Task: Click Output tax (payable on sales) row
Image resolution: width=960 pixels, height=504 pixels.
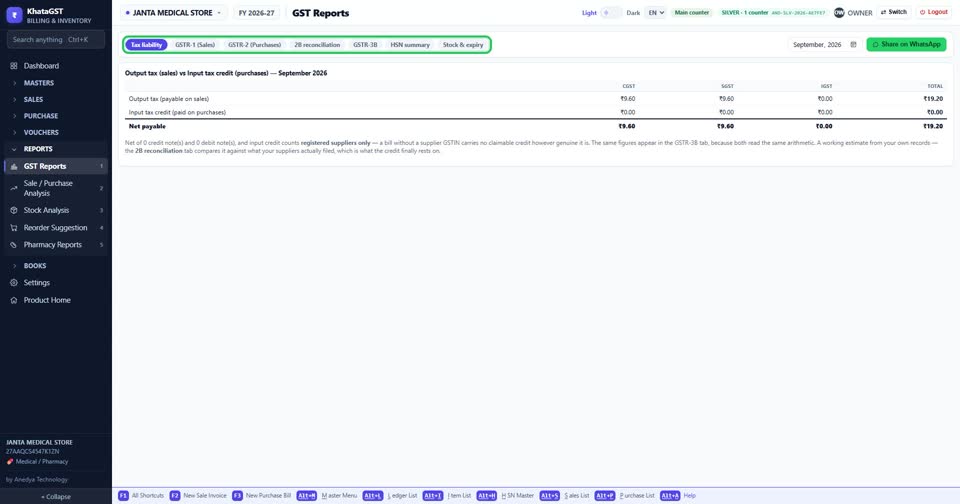Action: tap(536, 99)
